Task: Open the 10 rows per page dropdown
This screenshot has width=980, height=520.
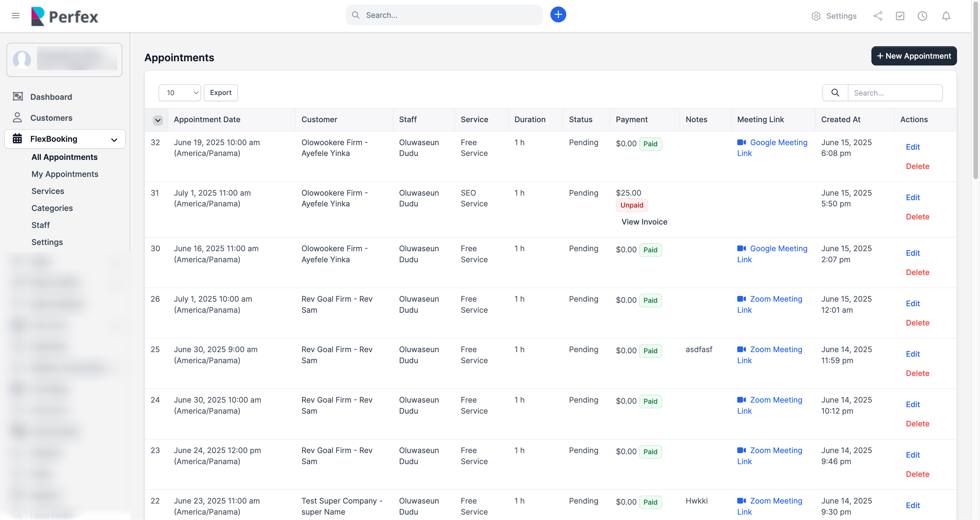Action: point(179,93)
